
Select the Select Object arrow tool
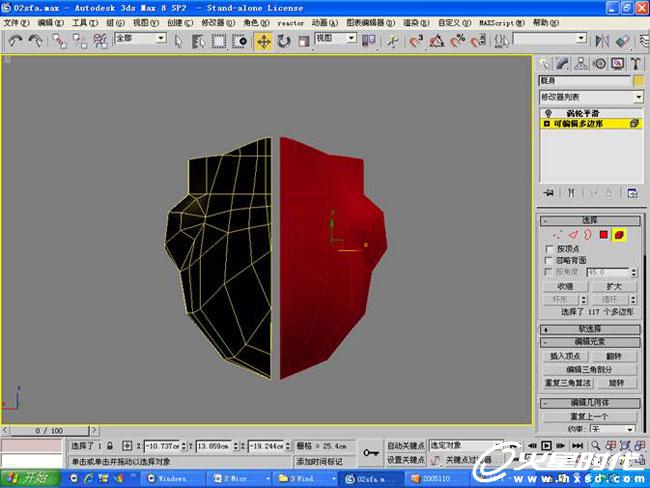point(179,41)
